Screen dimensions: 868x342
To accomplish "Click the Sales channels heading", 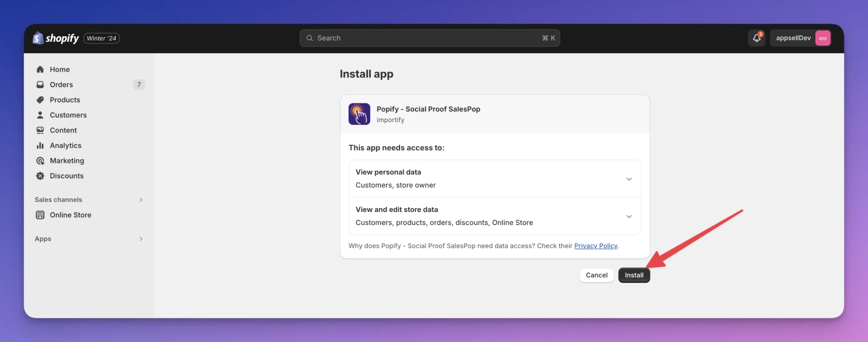I will 58,200.
